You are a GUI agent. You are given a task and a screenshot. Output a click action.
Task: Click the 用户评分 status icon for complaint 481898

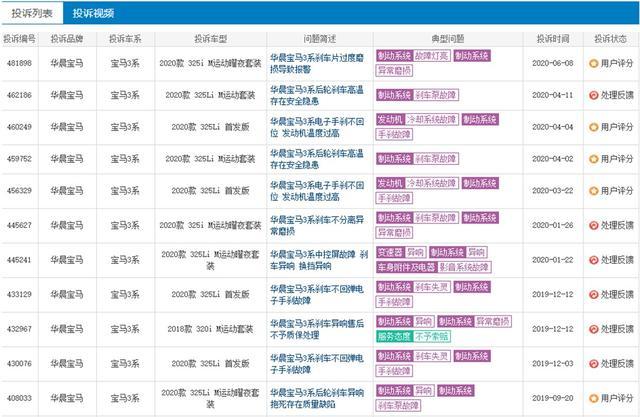click(x=593, y=64)
